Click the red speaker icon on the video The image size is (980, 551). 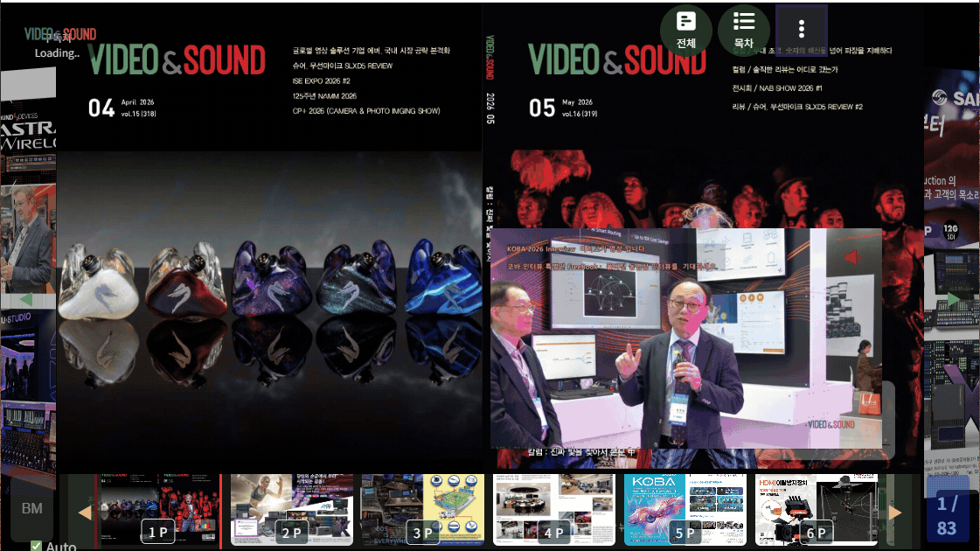[x=852, y=257]
